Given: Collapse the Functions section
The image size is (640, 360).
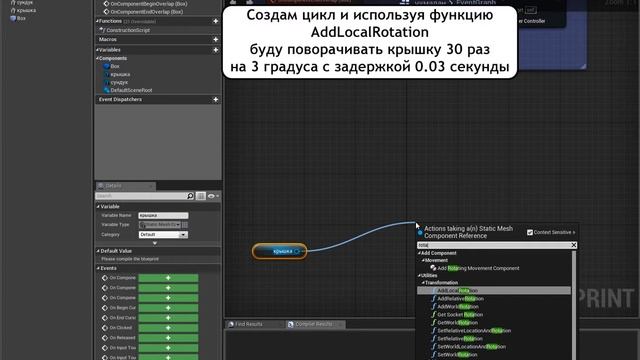Looking at the screenshot, I should point(97,21).
